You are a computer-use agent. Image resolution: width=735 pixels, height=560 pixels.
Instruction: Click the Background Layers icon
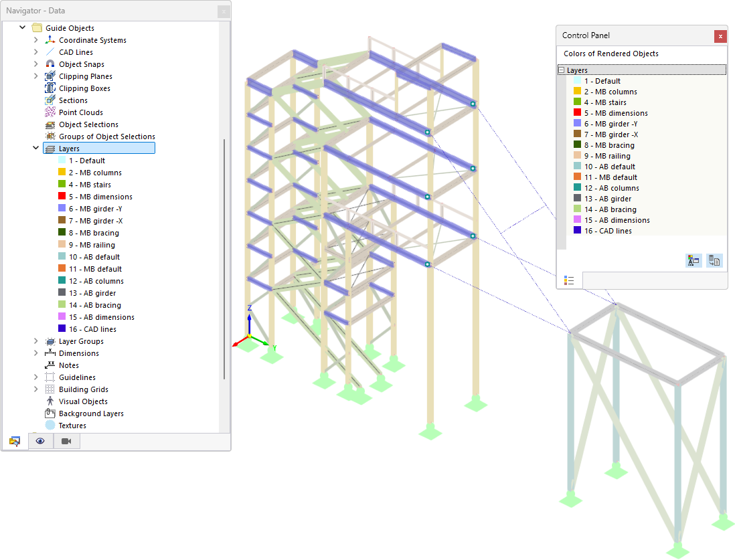coord(50,413)
